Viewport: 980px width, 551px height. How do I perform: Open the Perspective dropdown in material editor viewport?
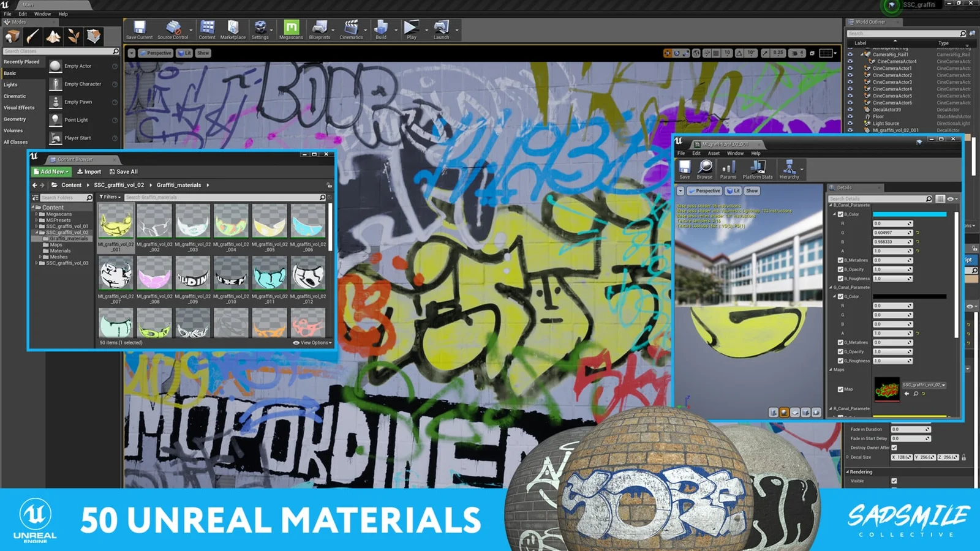[704, 190]
